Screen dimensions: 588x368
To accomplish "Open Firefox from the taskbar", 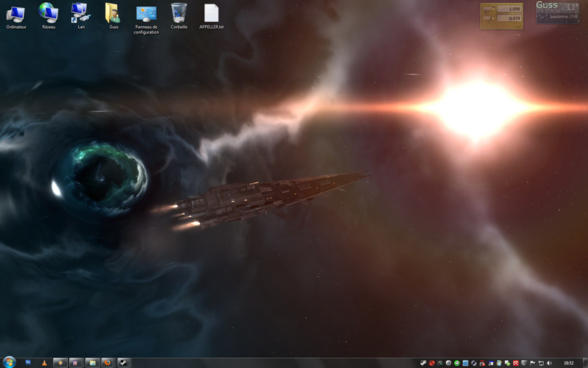I will coord(108,363).
